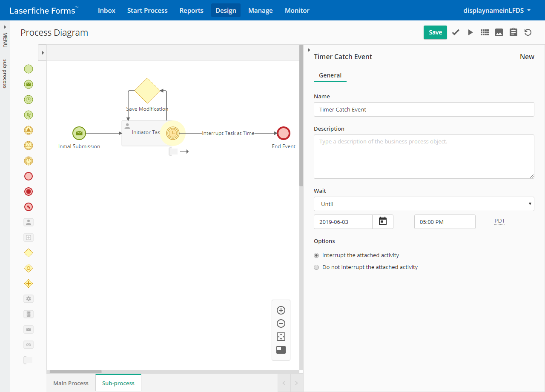Image resolution: width=545 pixels, height=392 pixels.
Task: Open the calendar date picker icon
Action: pyautogui.click(x=383, y=221)
